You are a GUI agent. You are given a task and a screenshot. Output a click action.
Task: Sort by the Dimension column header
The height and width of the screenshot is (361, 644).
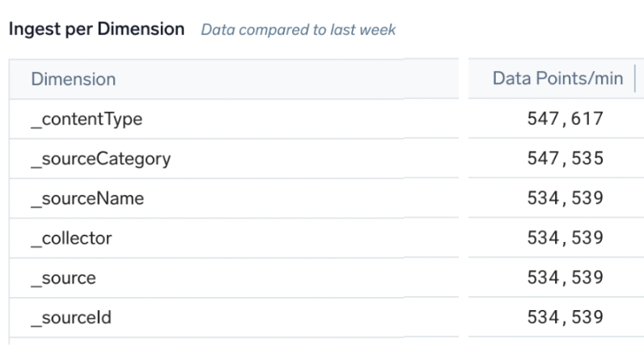click(x=73, y=79)
